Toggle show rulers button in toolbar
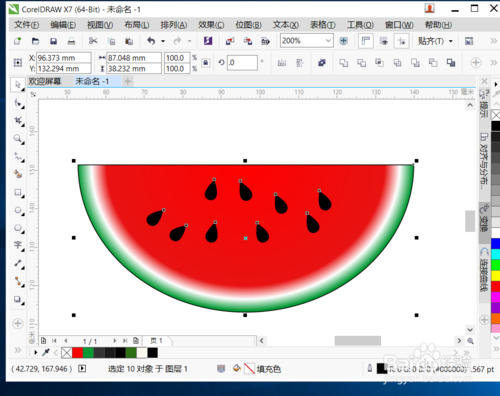This screenshot has height=396, width=500. click(366, 41)
